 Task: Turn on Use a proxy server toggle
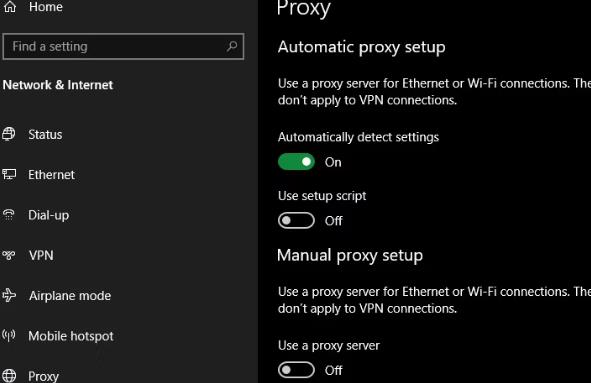296,370
